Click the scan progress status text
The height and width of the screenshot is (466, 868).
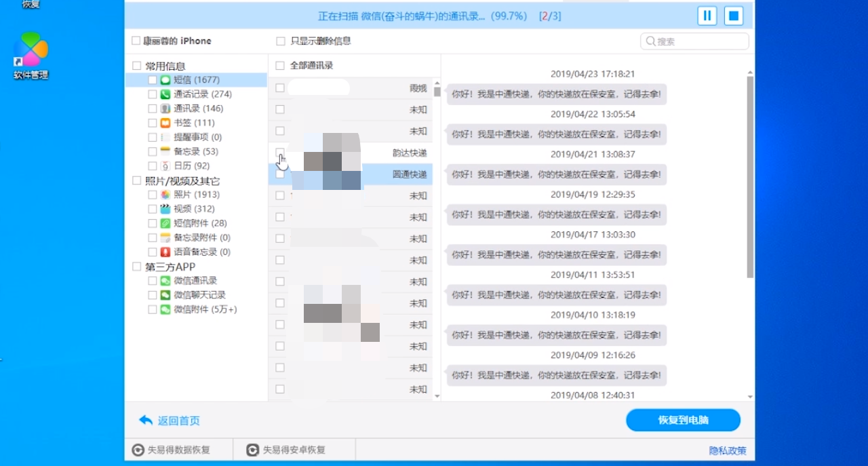tap(439, 16)
